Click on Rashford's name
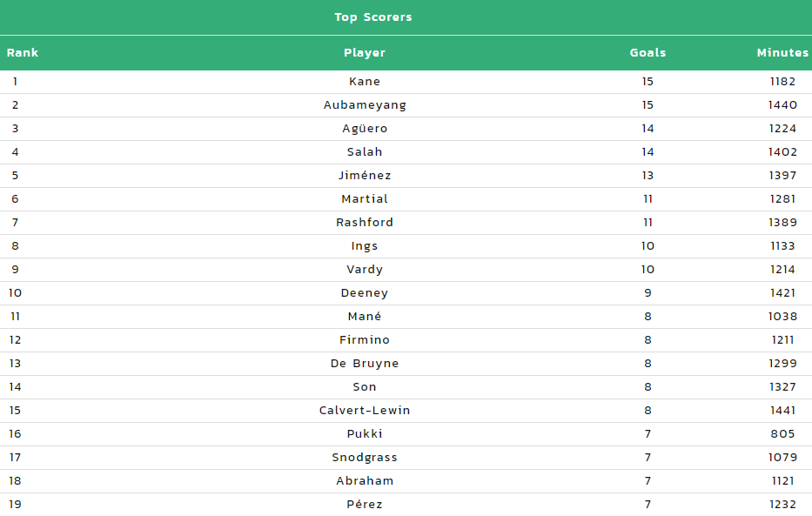 (365, 223)
